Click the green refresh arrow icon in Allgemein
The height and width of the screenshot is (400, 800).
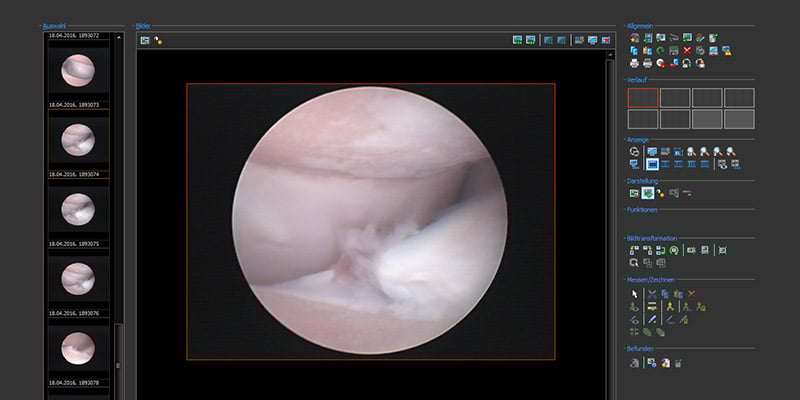coord(660,50)
